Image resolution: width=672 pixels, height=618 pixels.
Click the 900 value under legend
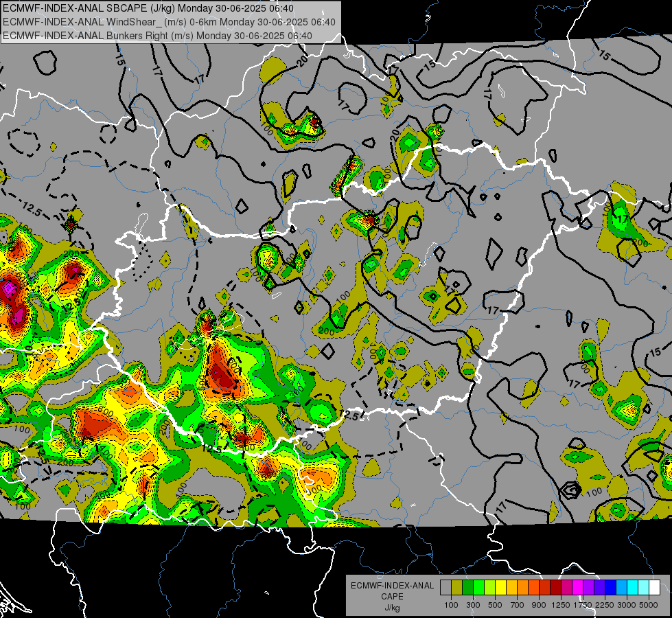(539, 605)
